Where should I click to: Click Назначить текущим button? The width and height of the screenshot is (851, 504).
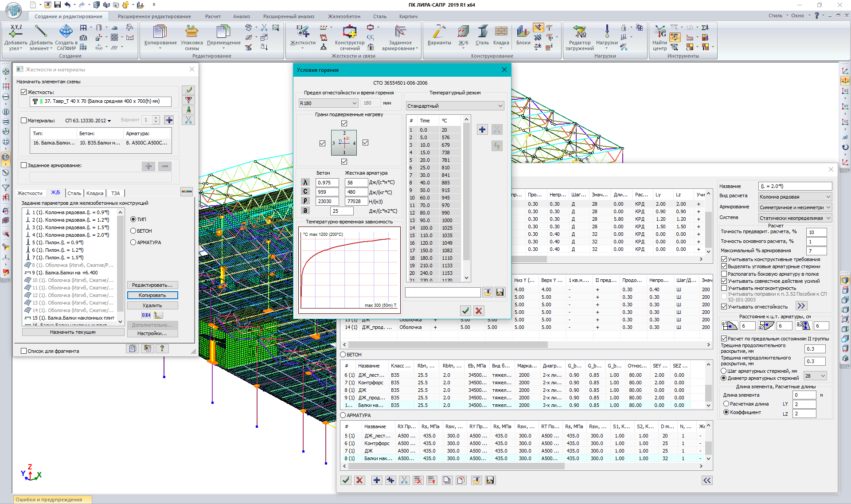click(x=73, y=332)
